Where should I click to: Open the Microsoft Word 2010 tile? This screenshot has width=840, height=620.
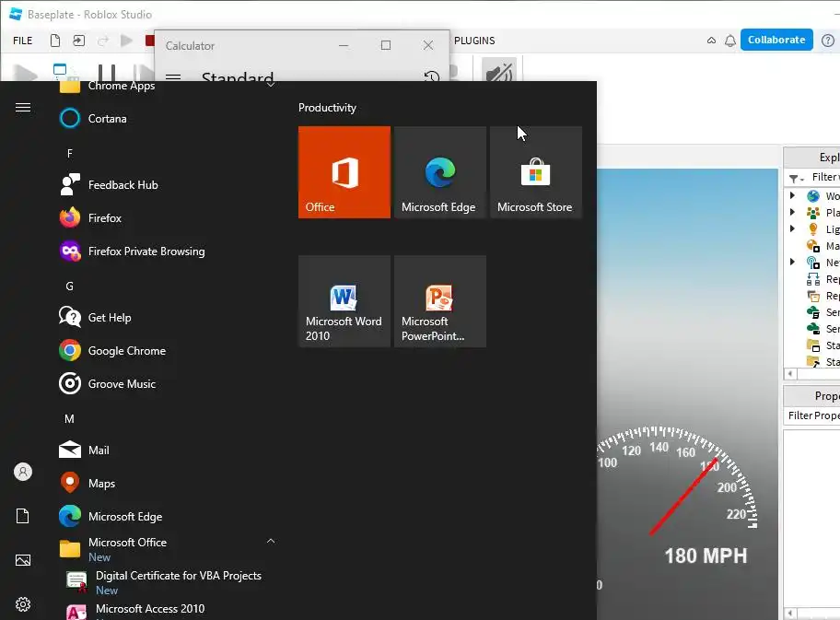tap(344, 301)
